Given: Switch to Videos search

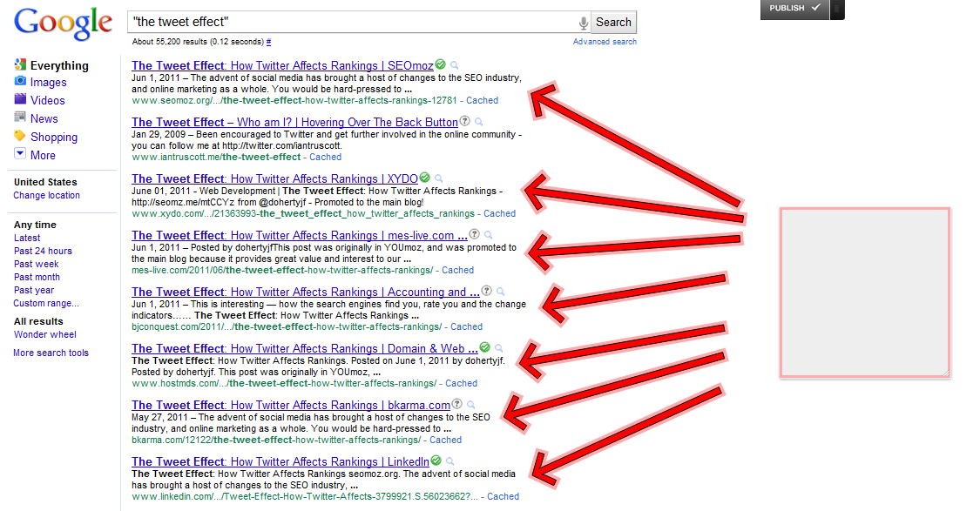Looking at the screenshot, I should [x=48, y=101].
